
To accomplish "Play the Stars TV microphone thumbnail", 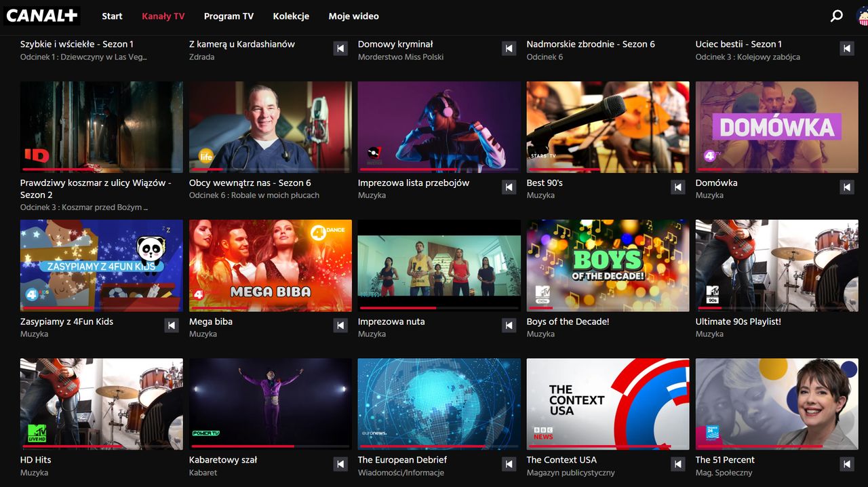I will coord(608,127).
